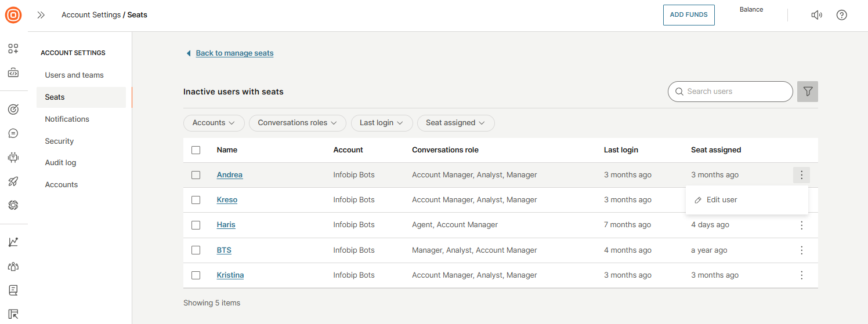Screen dimensions: 868x324
Task: Open Haris's user link
Action: click(226, 225)
